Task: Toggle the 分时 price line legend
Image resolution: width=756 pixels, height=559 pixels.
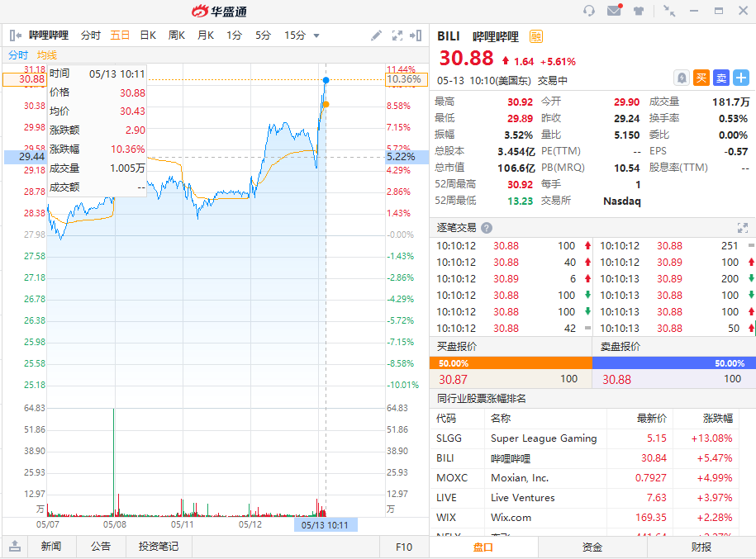Action: pos(18,55)
